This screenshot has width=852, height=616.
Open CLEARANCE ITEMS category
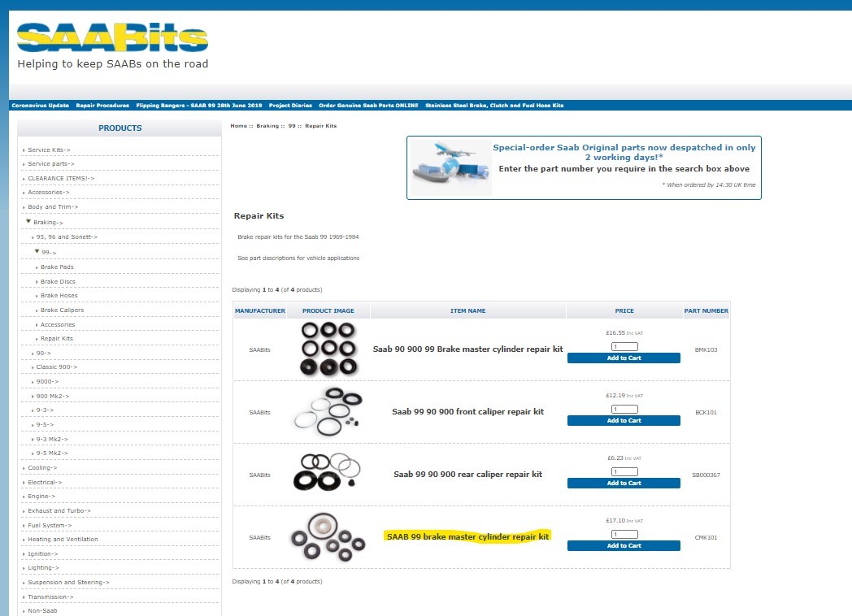61,178
